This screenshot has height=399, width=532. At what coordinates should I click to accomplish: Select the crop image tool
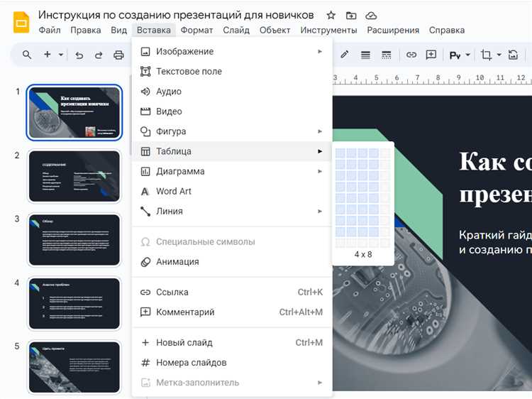pos(486,55)
